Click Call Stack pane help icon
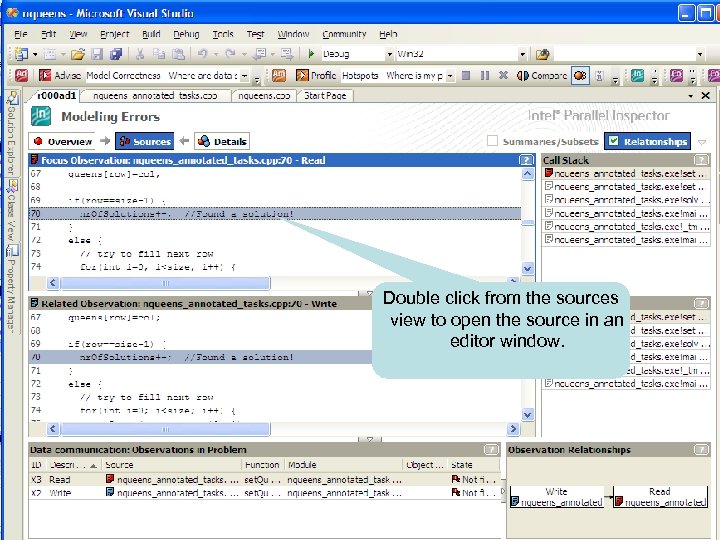 pyautogui.click(x=701, y=160)
